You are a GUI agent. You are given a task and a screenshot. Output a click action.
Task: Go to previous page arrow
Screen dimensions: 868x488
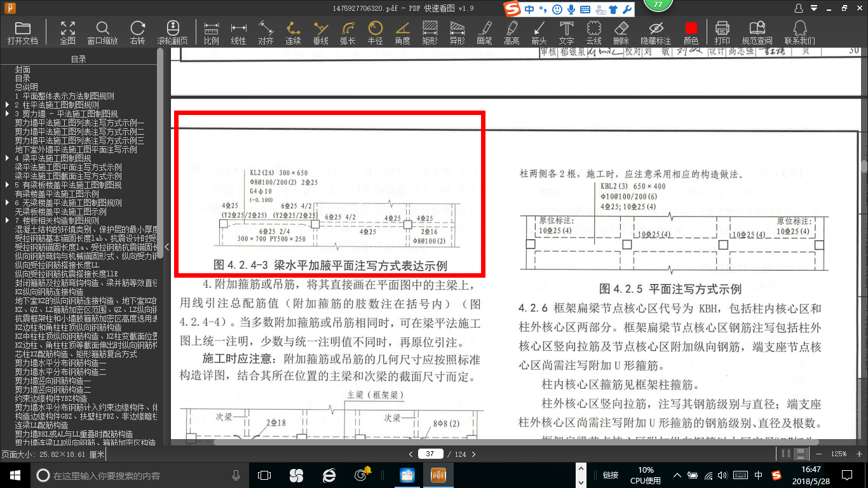(412, 454)
